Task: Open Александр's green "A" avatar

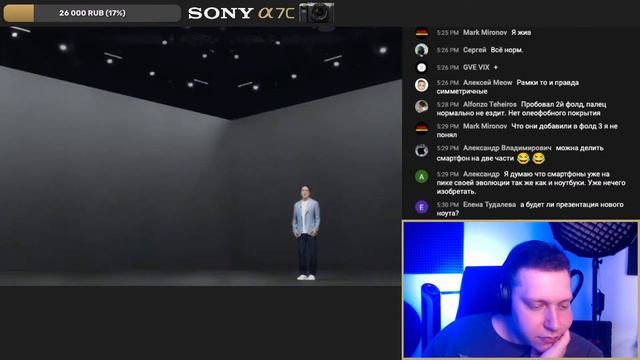Action: pyautogui.click(x=422, y=176)
